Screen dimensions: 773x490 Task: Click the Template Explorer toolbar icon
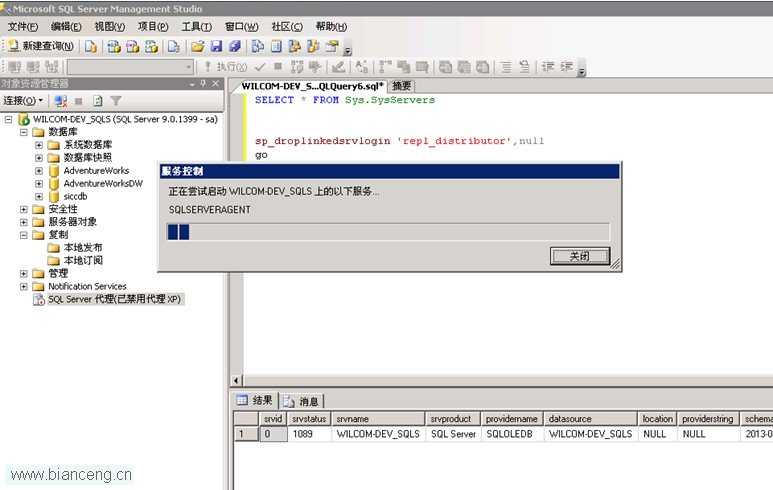click(313, 46)
